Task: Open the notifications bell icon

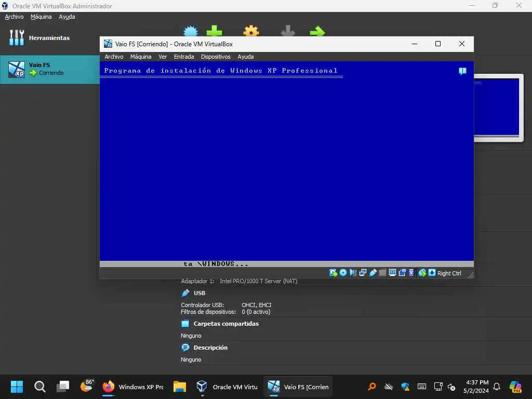Action: [497, 387]
